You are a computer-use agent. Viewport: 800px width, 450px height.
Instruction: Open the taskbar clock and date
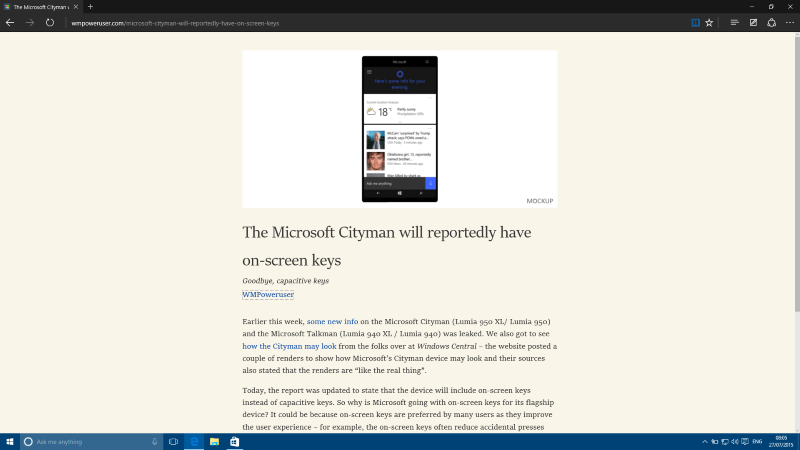pos(781,442)
